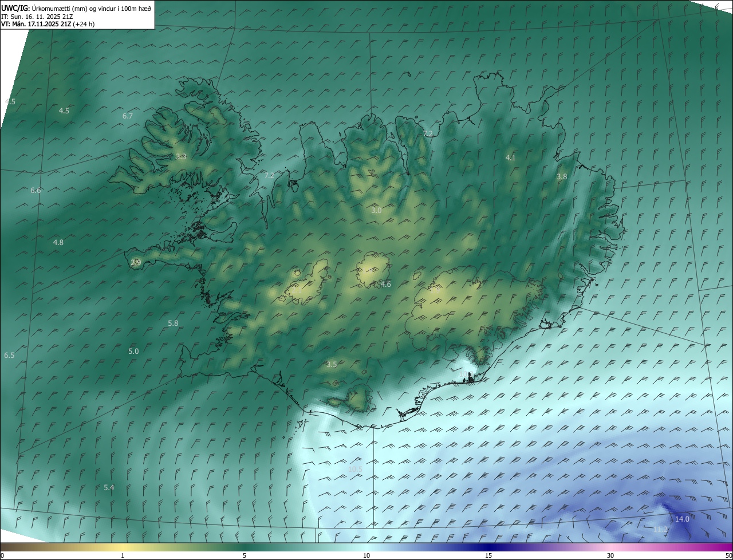
Task: Click the whole tick label 10 under the color scale
Action: pos(366,555)
